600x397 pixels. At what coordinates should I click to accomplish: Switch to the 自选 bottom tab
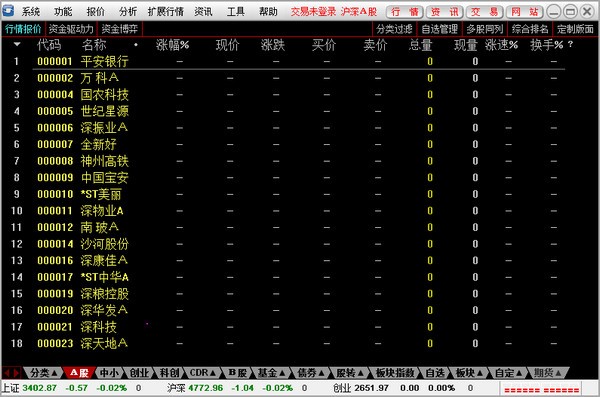(435, 372)
